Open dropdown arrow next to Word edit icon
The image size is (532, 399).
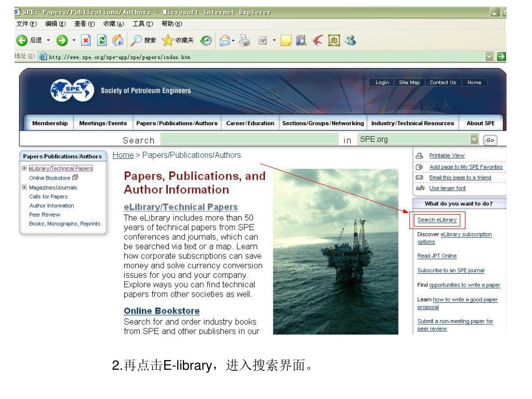coord(274,41)
